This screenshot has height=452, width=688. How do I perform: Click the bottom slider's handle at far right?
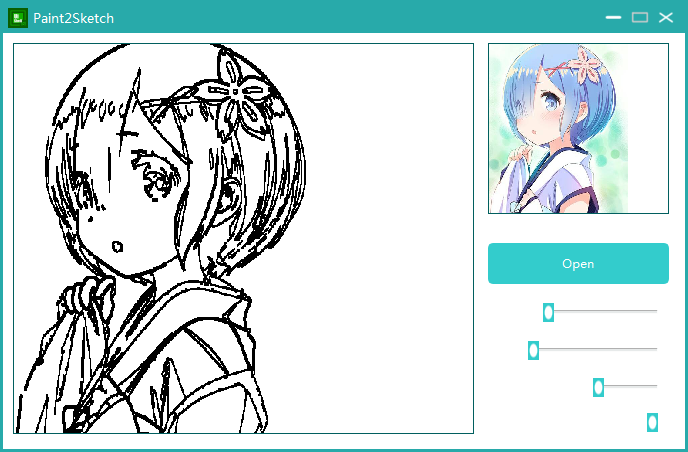pos(652,422)
